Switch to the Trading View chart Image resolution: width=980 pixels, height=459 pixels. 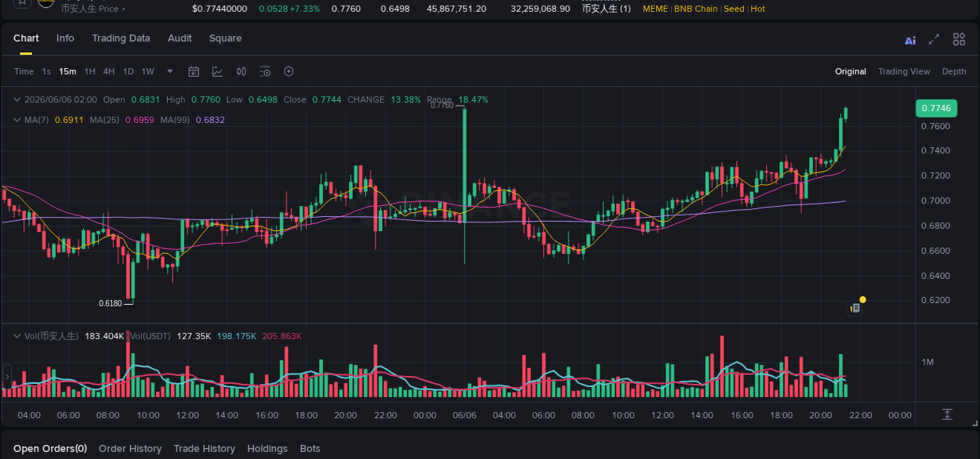(904, 71)
